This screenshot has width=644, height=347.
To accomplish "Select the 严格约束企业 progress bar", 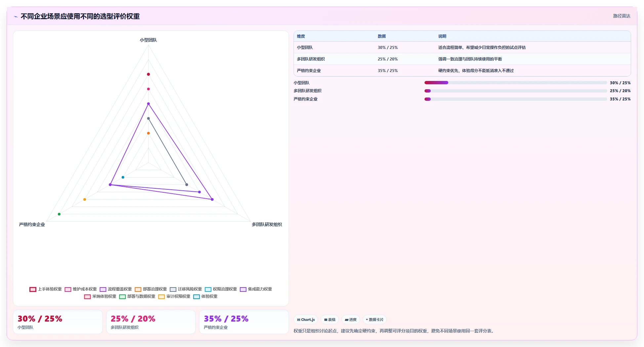I will (516, 99).
